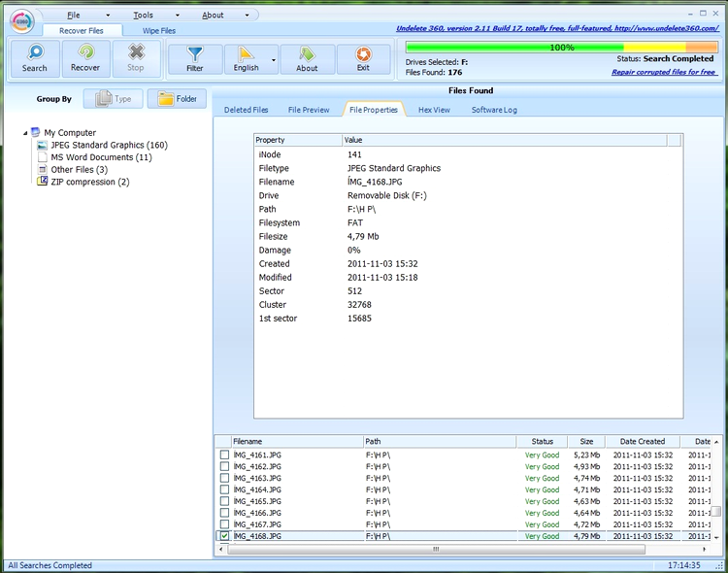
Task: Open the Deleted Files tab
Action: tap(247, 110)
